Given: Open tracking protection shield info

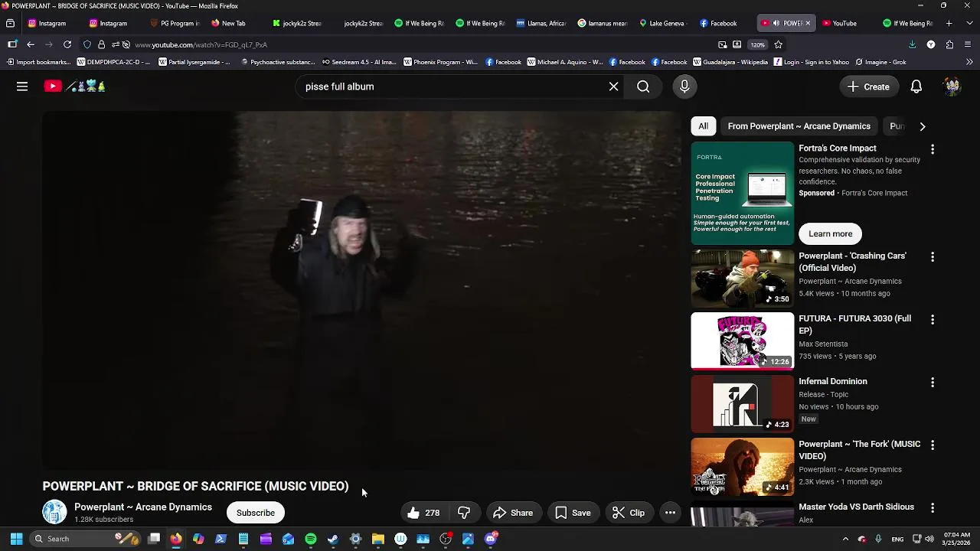Looking at the screenshot, I should point(87,44).
